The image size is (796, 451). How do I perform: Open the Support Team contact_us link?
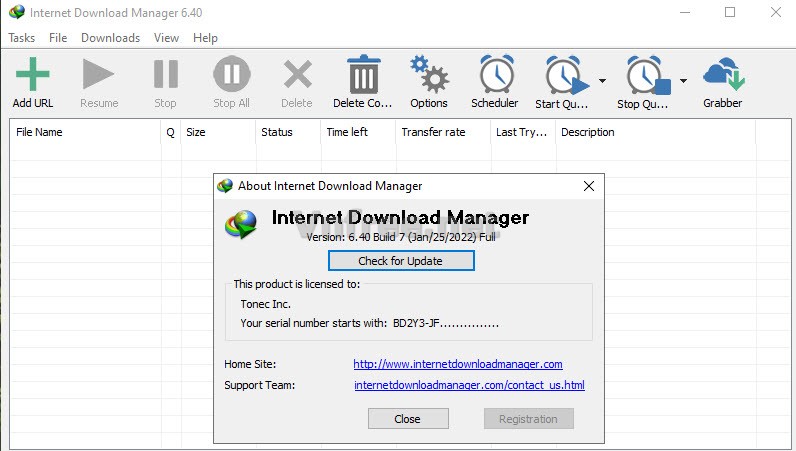[469, 385]
